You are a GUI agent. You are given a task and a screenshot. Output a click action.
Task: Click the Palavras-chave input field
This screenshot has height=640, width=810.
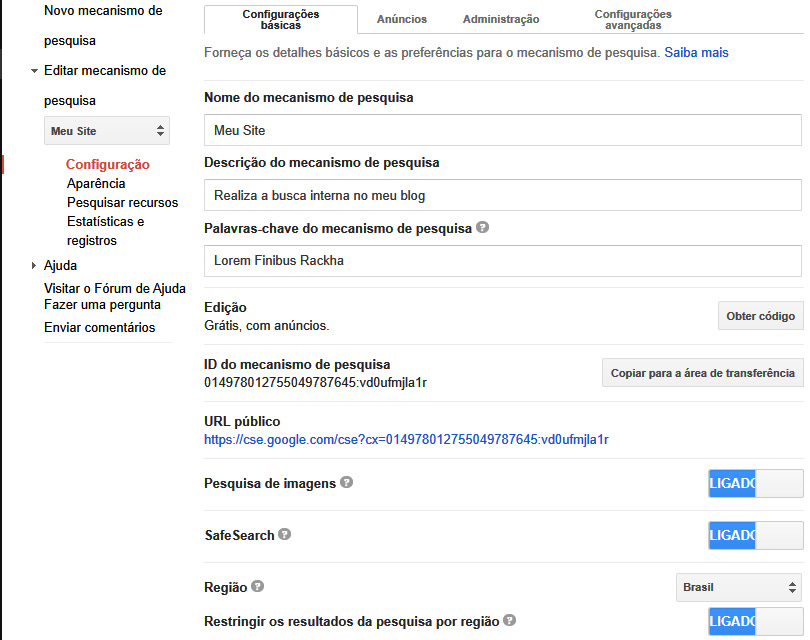tap(503, 261)
